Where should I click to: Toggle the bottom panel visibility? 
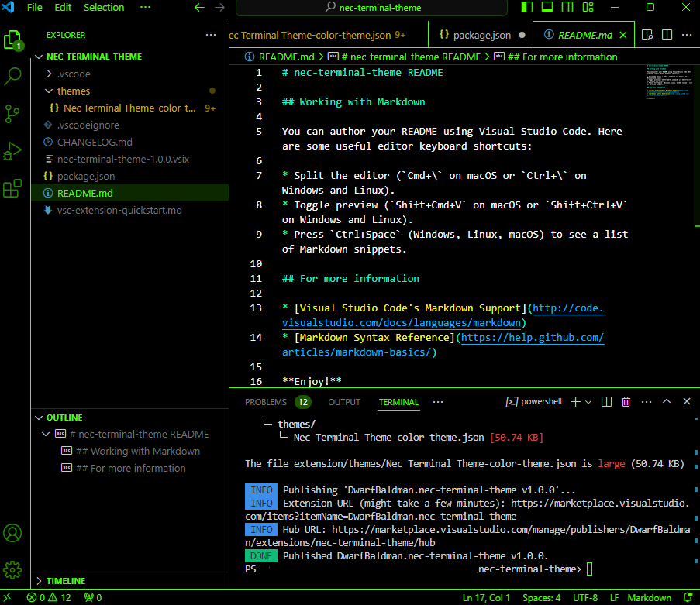coord(547,8)
